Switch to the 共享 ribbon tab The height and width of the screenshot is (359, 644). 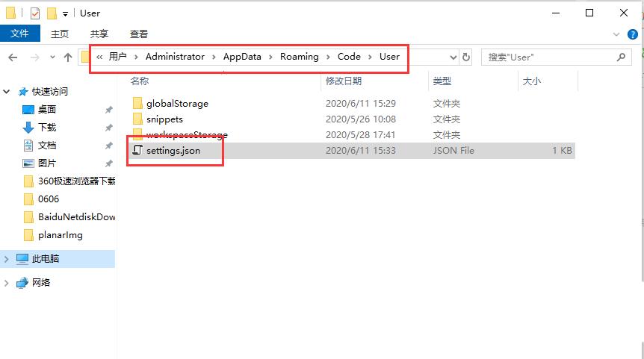tap(99, 34)
